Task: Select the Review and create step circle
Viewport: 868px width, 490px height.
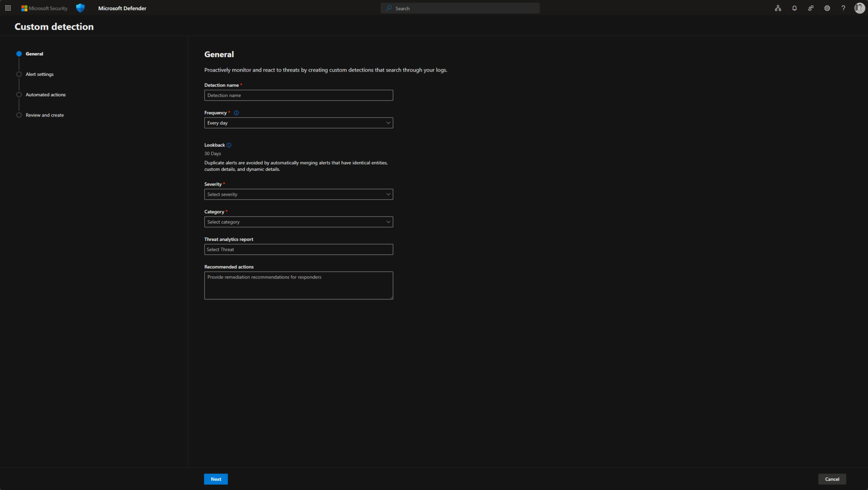Action: [19, 115]
